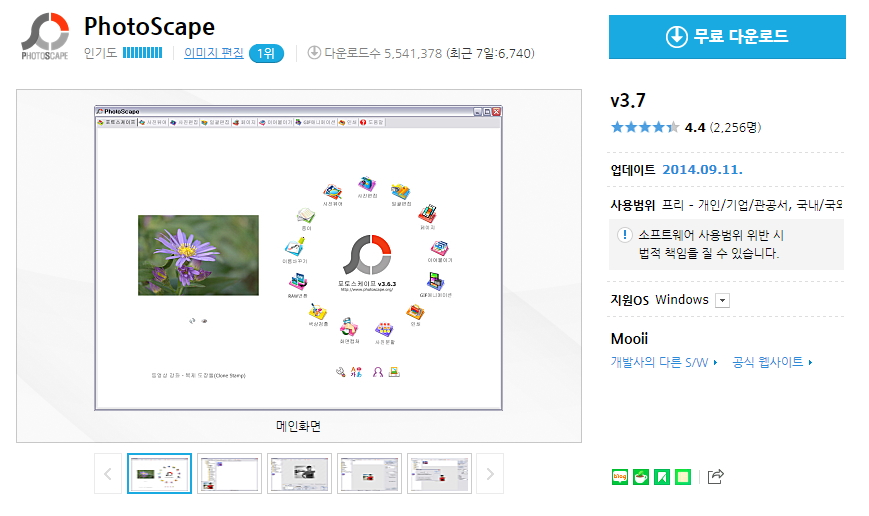Click the 메인화면 caption text
This screenshot has height=516, width=869.
[299, 426]
